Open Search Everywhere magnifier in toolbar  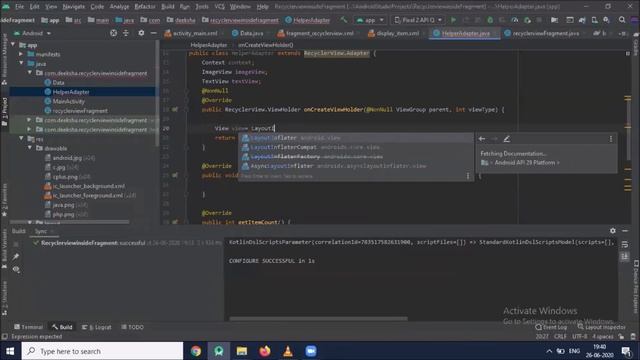622,20
